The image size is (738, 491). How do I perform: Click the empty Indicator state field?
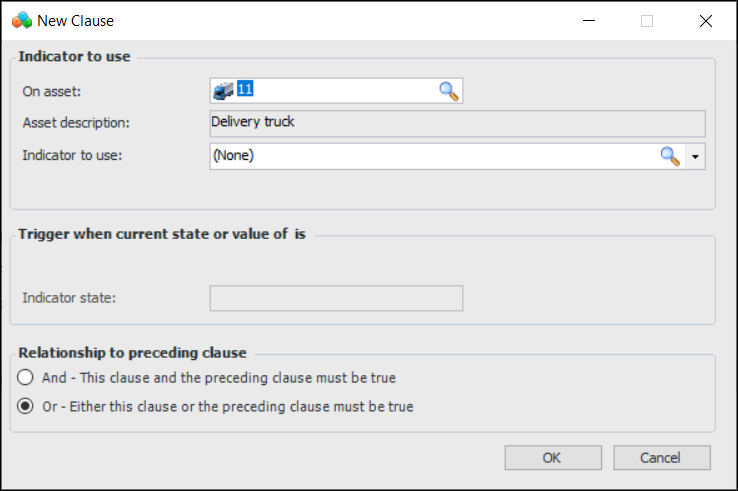(x=336, y=298)
